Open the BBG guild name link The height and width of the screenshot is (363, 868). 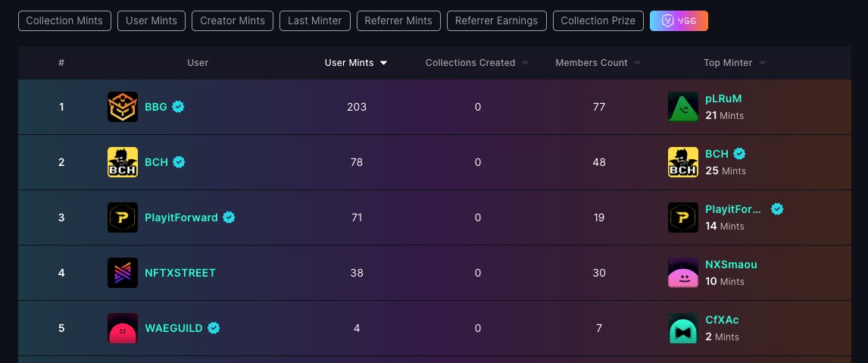click(x=156, y=107)
